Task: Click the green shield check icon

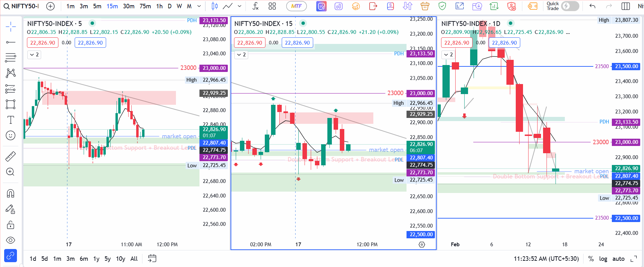Action: (442, 6)
